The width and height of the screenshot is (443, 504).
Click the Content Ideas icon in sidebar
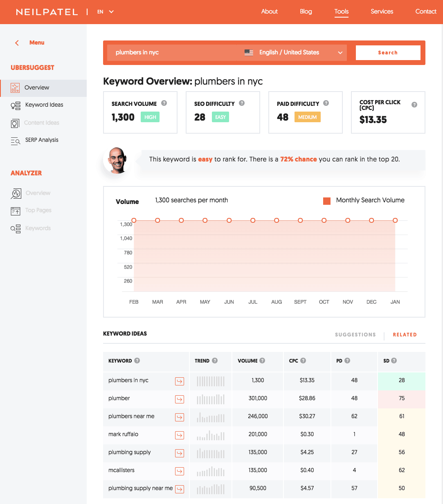click(x=15, y=123)
